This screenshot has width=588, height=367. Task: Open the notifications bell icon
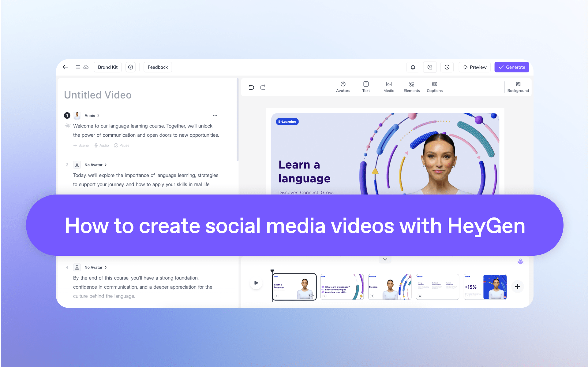click(x=413, y=67)
